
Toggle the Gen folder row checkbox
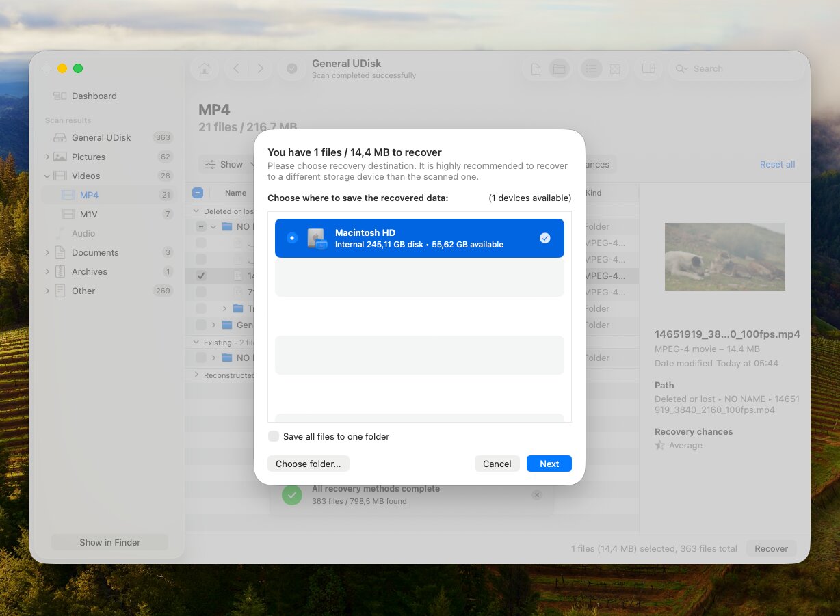[201, 325]
